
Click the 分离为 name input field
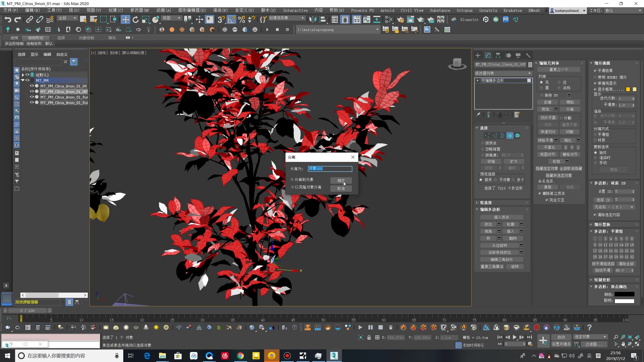(330, 169)
